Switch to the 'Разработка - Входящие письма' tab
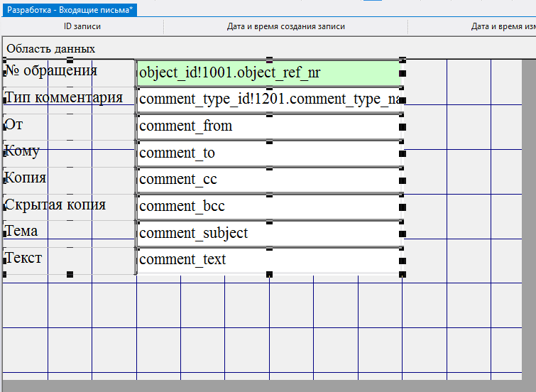536x392 pixels. coord(70,11)
